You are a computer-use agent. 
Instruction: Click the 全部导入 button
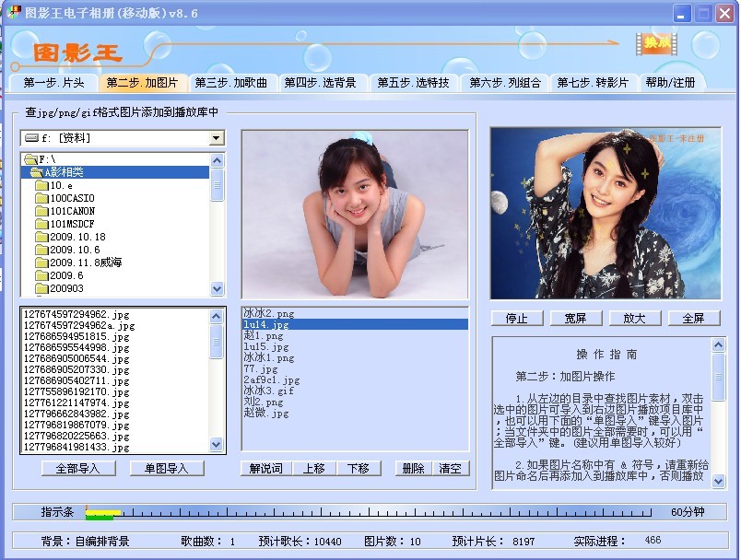[78, 469]
